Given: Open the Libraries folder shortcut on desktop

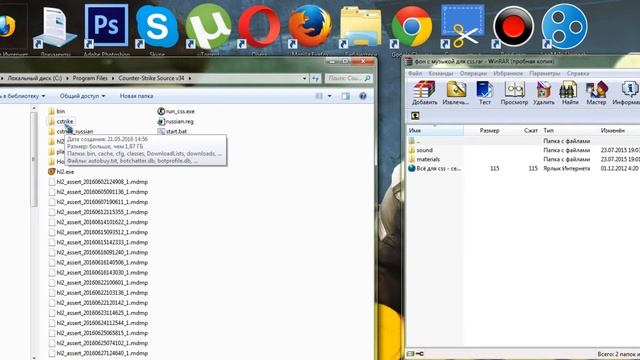Looking at the screenshot, I should point(361,27).
